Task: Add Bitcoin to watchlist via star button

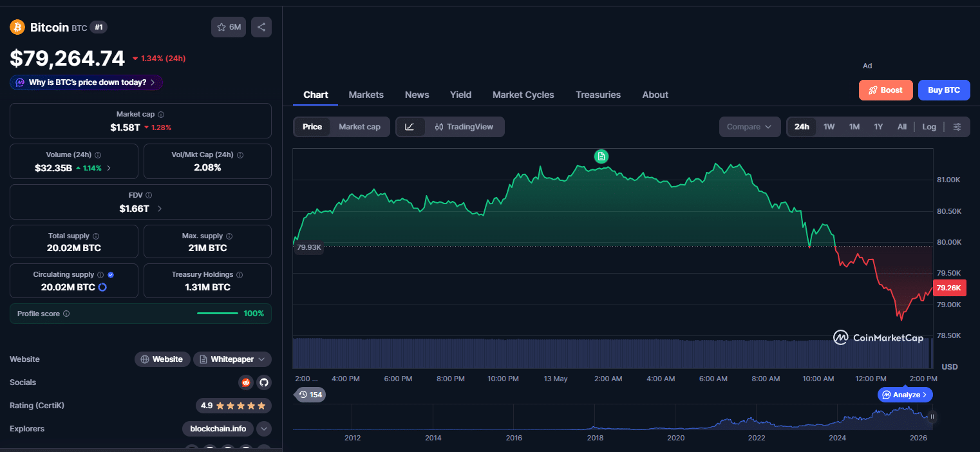Action: (229, 27)
